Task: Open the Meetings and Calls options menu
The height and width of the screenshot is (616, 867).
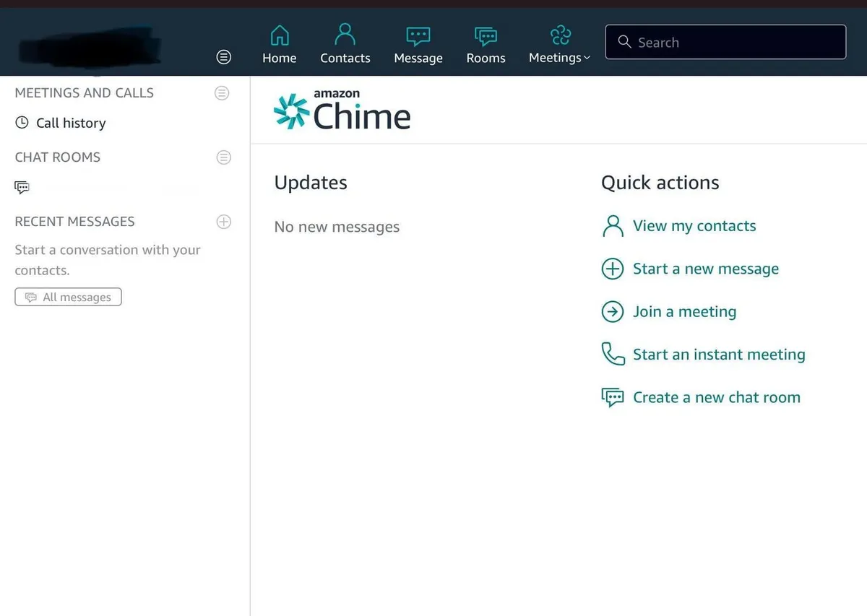Action: [223, 93]
